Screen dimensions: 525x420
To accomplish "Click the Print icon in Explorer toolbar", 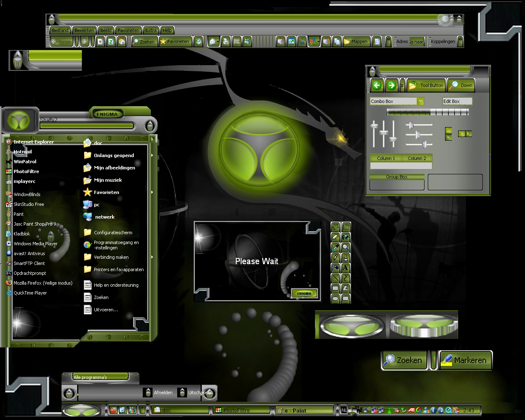I will click(226, 41).
